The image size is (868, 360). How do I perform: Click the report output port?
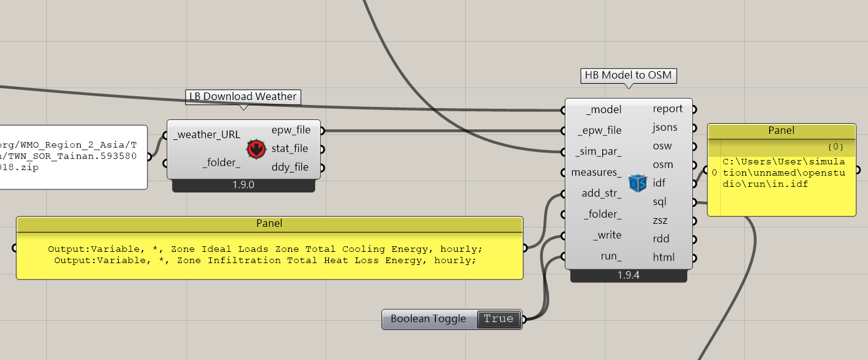[x=667, y=109]
